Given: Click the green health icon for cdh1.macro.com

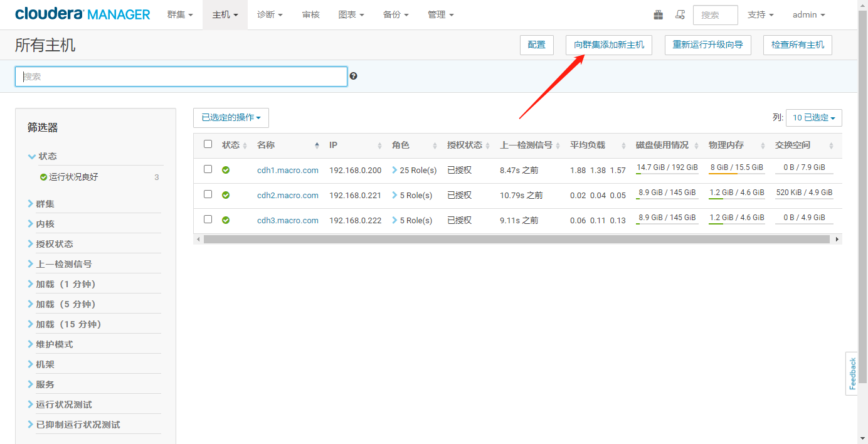Looking at the screenshot, I should click(226, 170).
